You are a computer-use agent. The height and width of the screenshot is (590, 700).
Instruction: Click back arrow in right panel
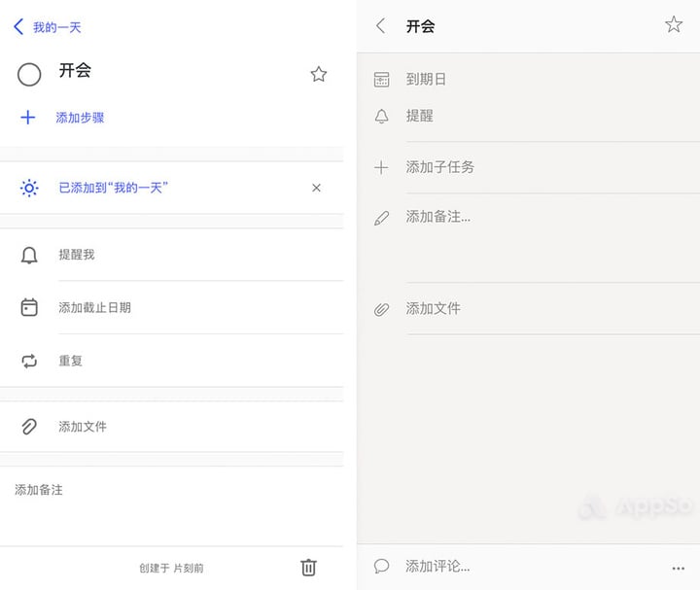click(x=381, y=26)
